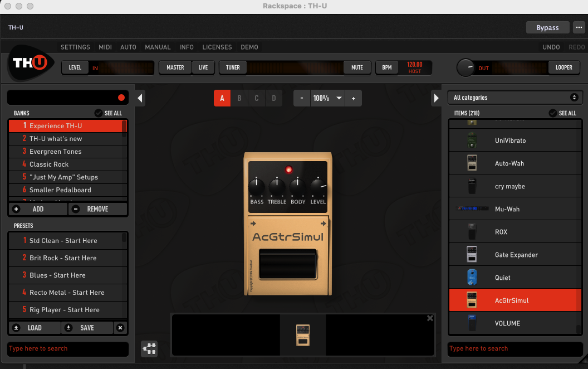Toggle SEE ALL checkbox for Items
Image resolution: width=588 pixels, height=369 pixels.
(x=553, y=113)
